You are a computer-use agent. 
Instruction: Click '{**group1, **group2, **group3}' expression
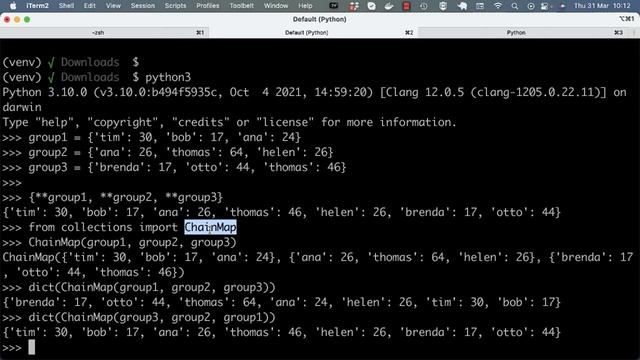(126, 198)
